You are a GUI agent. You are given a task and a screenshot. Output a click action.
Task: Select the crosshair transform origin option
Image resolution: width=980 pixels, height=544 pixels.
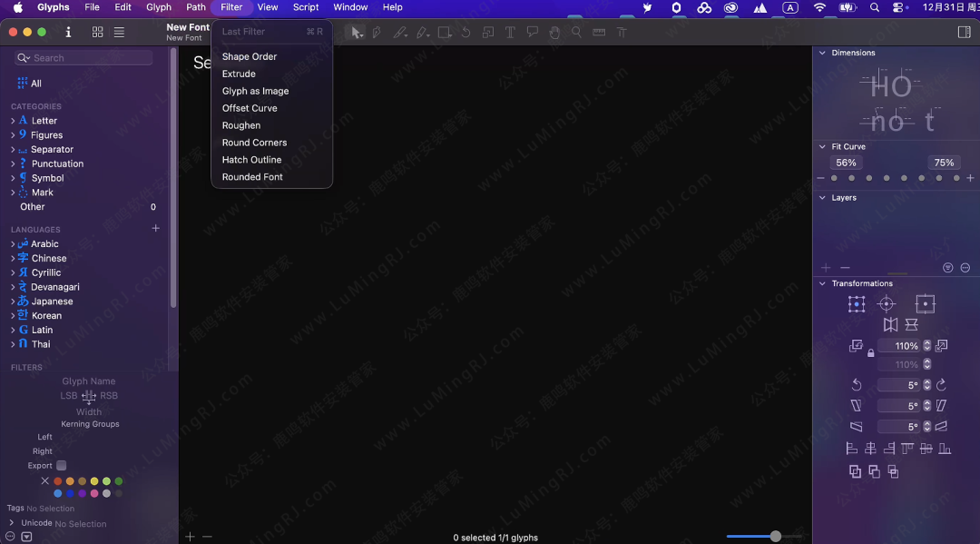coord(887,304)
